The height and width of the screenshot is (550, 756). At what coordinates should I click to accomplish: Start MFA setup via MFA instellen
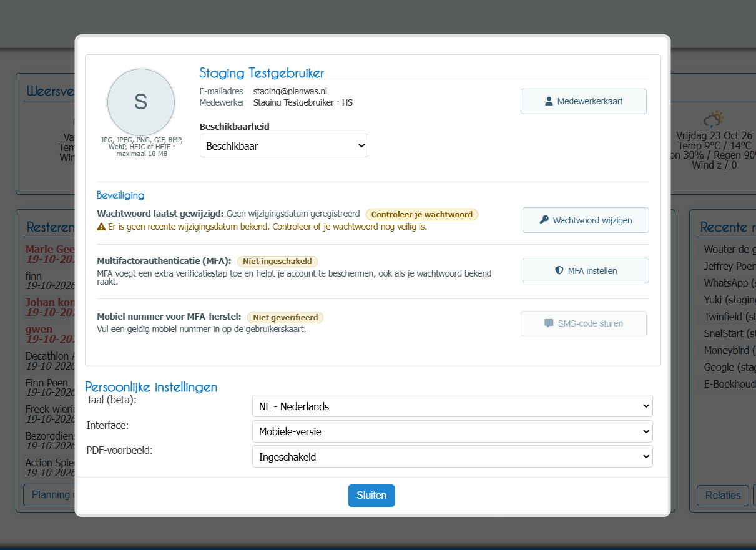pyautogui.click(x=586, y=270)
